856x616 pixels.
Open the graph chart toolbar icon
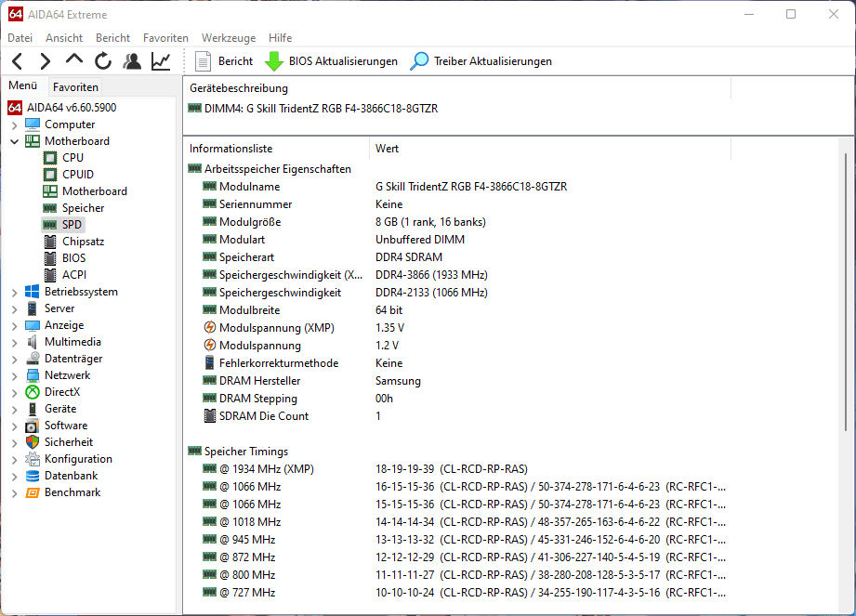point(161,61)
